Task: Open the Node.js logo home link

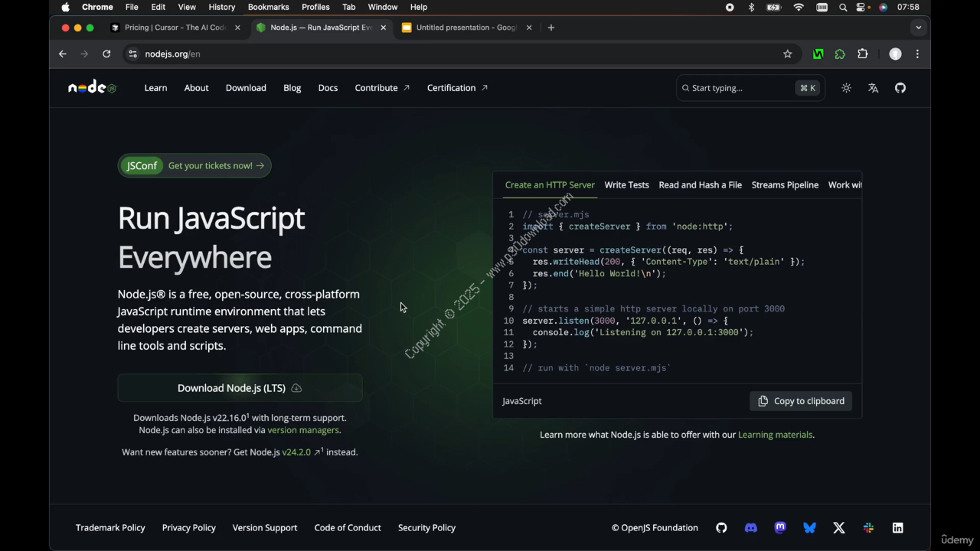Action: [92, 88]
